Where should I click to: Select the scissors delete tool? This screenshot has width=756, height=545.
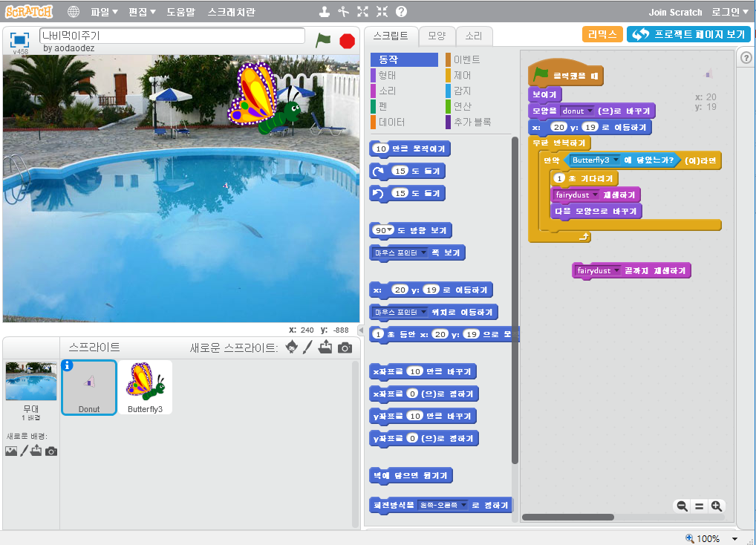343,12
